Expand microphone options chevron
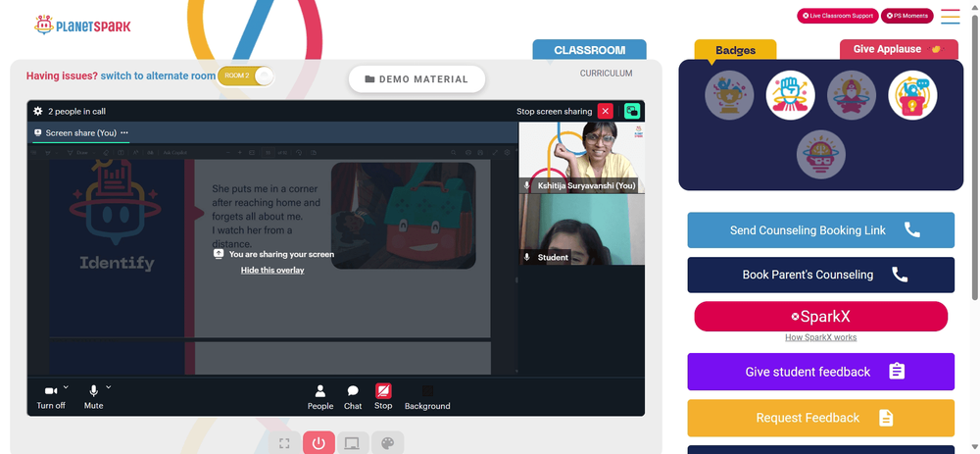The image size is (980, 454). click(x=108, y=387)
